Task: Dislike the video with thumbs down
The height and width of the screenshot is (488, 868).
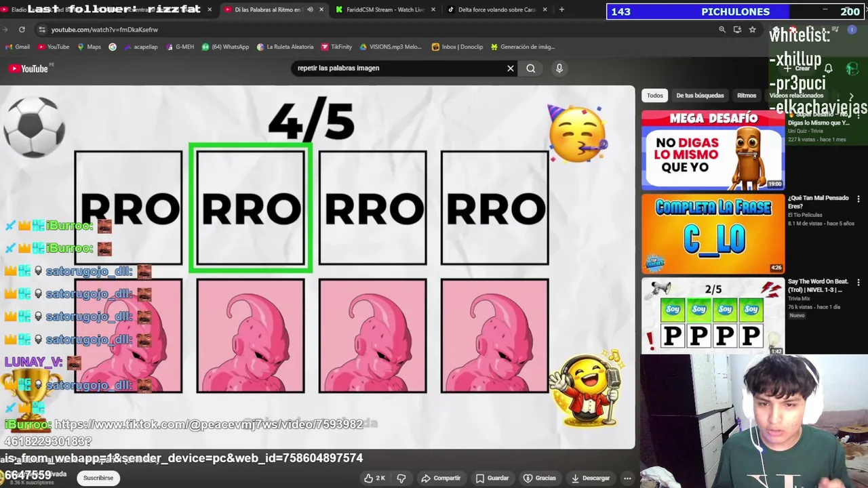Action: tap(401, 478)
